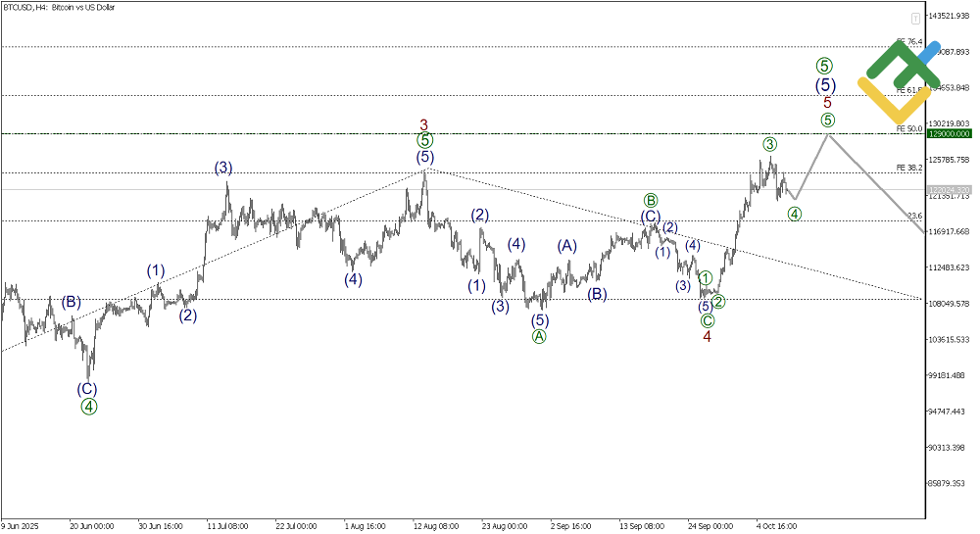Click the 4 Oct 16:00 date label
Image resolution: width=980 pixels, height=534 pixels.
777,526
